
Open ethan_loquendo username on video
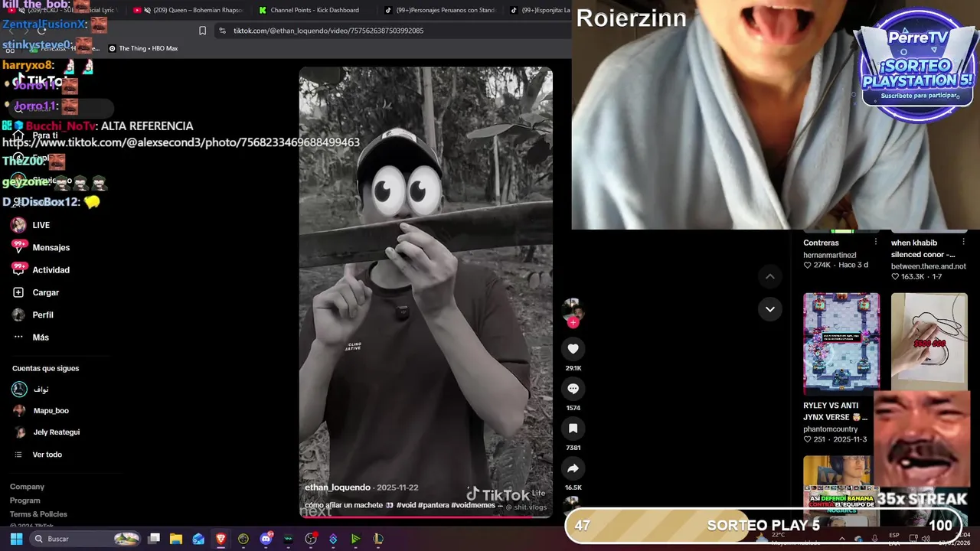[338, 487]
